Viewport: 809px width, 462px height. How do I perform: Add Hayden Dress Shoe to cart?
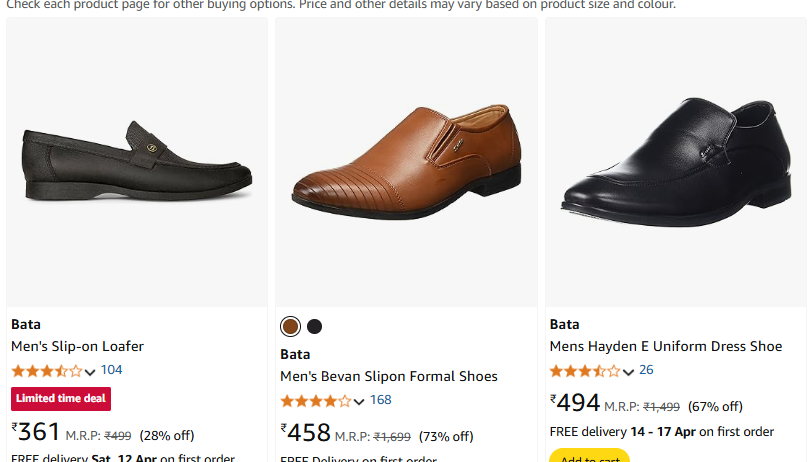point(589,456)
